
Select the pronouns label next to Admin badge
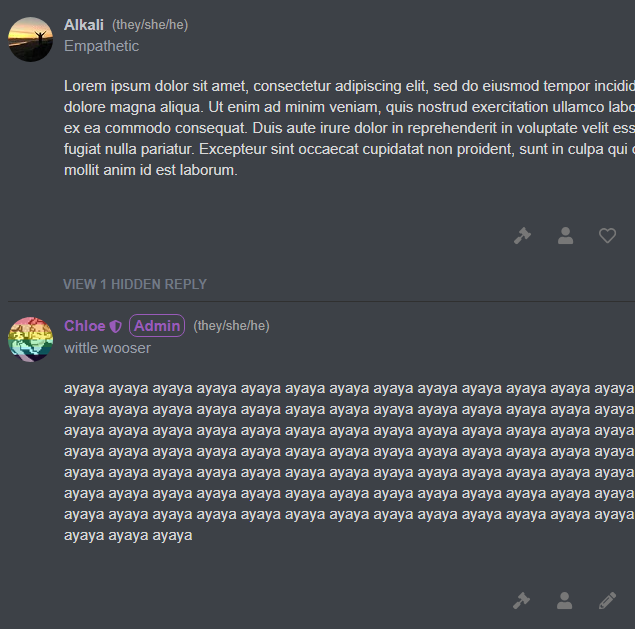pyautogui.click(x=231, y=326)
